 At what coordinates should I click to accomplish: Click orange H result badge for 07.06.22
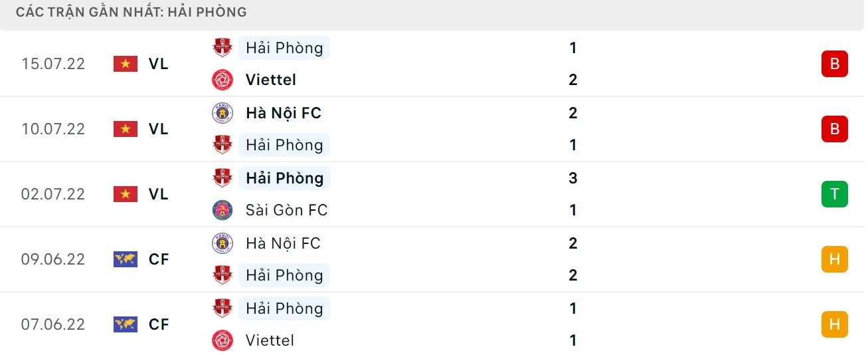click(834, 324)
